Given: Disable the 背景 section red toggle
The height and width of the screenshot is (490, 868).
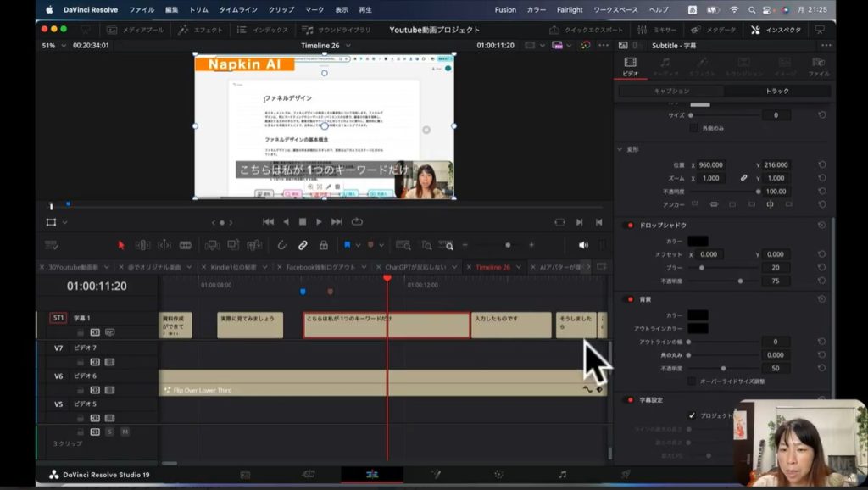Looking at the screenshot, I should 629,299.
